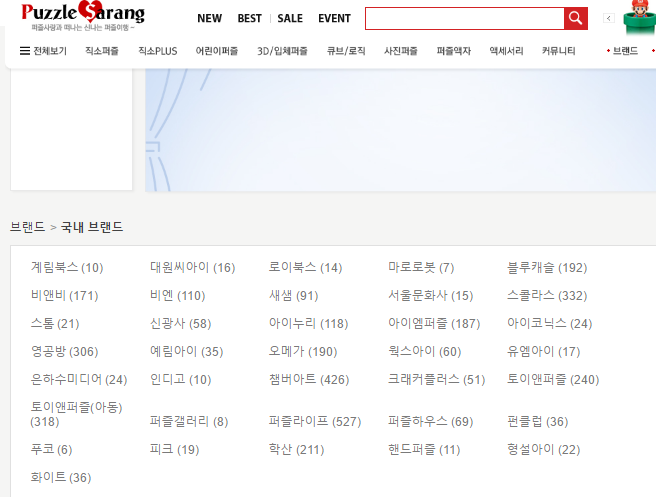Screen dimensions: 656x497
Task: Click the Mario pipe character image
Action: 639,18
